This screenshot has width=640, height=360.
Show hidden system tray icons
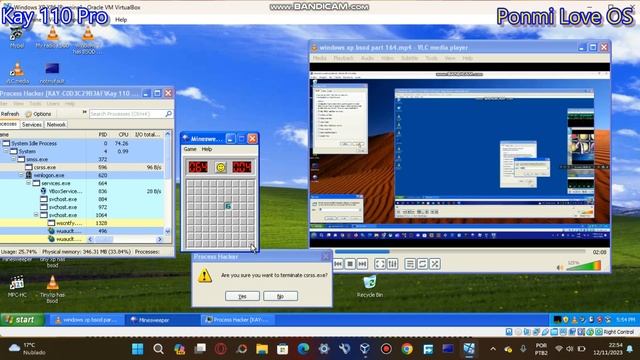click(493, 349)
